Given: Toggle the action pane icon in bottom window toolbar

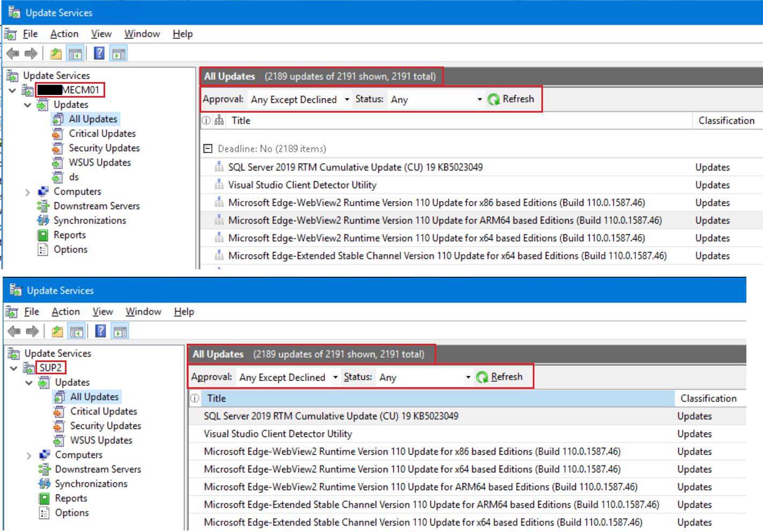Looking at the screenshot, I should click(120, 331).
